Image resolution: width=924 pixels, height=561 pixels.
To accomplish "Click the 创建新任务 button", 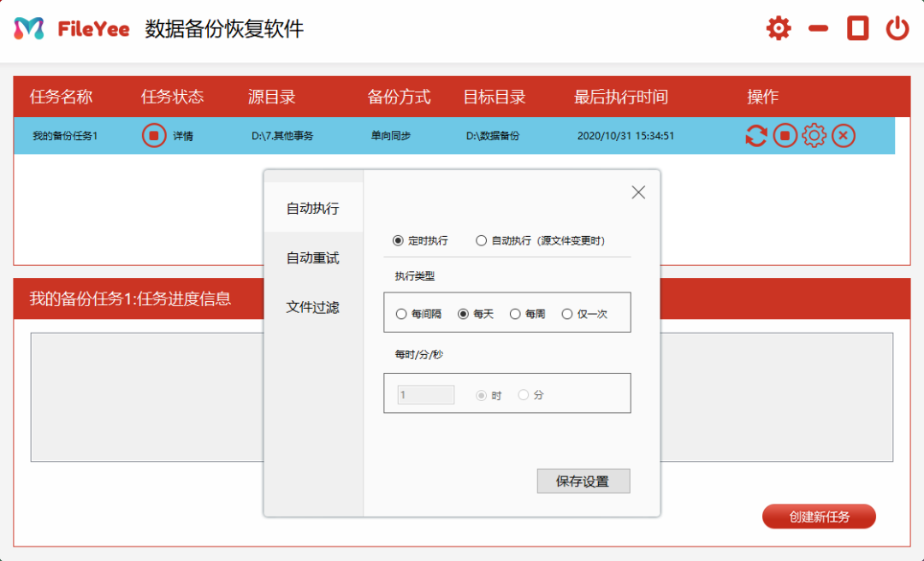I will point(819,517).
